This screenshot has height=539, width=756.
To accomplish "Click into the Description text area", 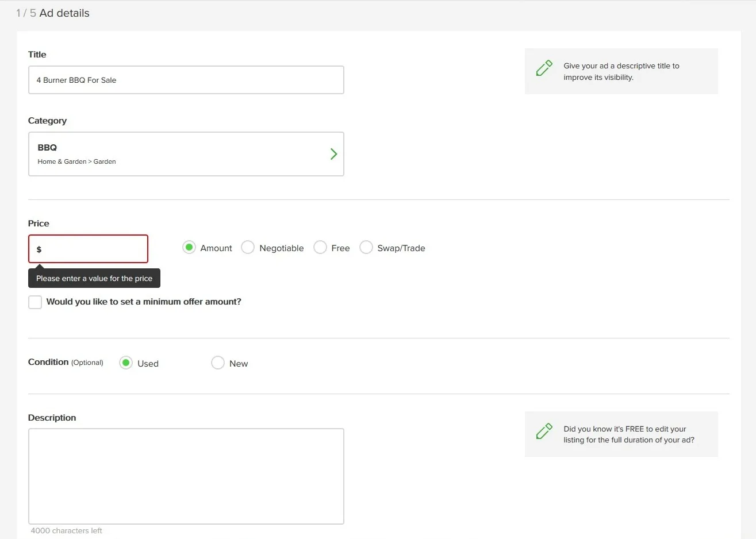I will 186,476.
